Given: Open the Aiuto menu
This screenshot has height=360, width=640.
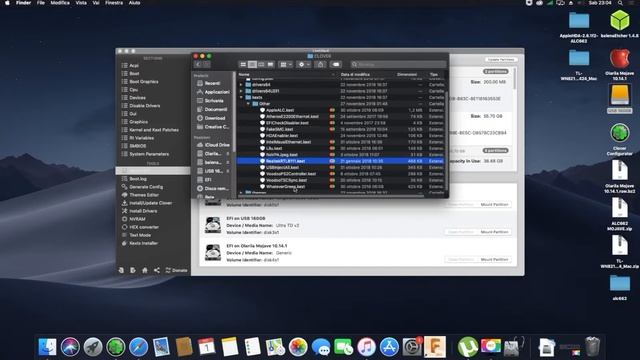Looking at the screenshot, I should 134,3.
